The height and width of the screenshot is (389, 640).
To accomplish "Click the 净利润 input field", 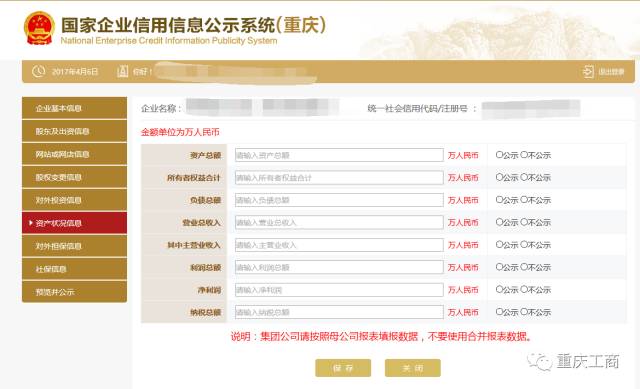I will (339, 290).
